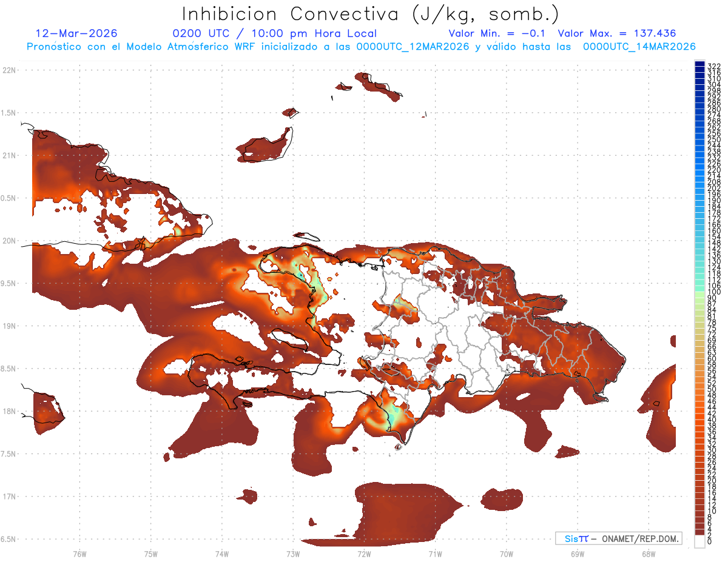Click the "68W" longitude label
This screenshot has width=728, height=562.
649,554
